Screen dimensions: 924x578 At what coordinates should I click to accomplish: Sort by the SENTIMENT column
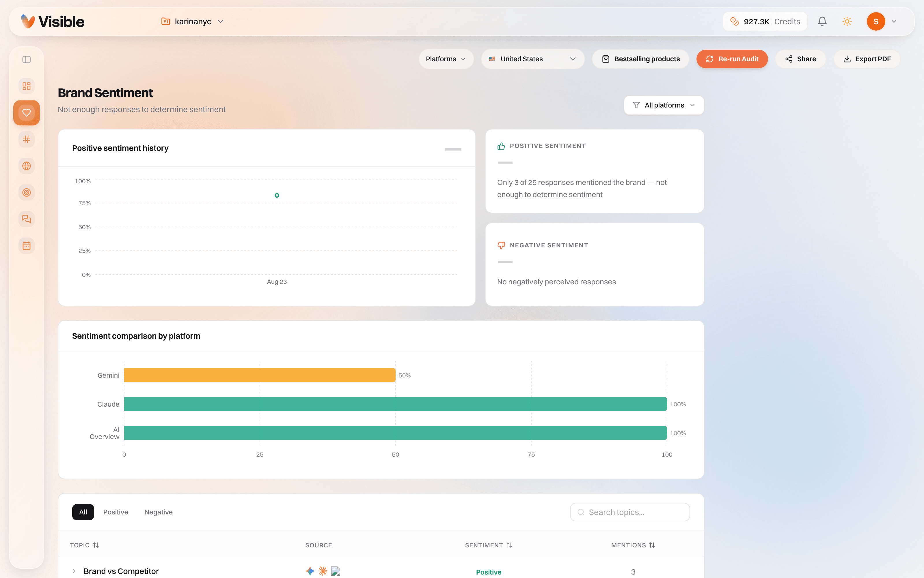point(489,545)
